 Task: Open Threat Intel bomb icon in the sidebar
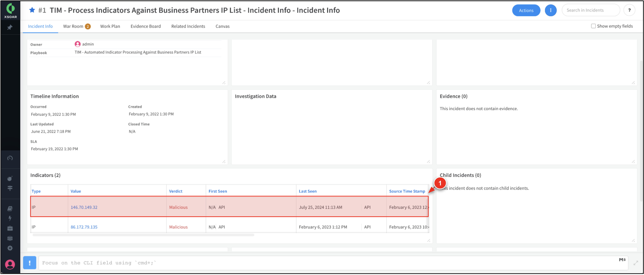(x=10, y=178)
